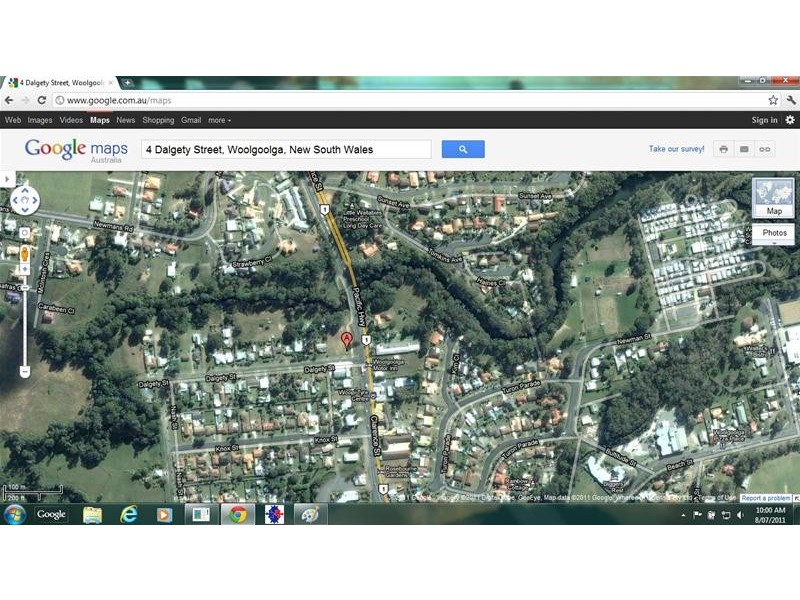Click the Strawberry Cl street label
Viewport: 800px width, 600px height.
[x=252, y=262]
